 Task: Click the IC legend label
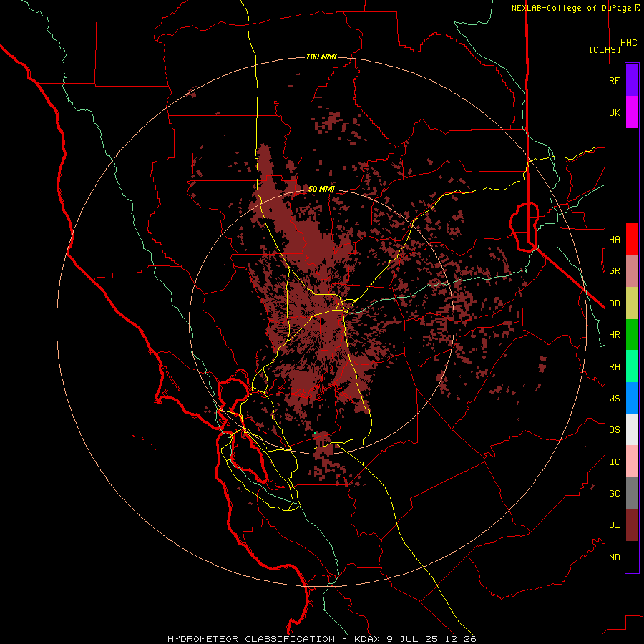(x=614, y=462)
